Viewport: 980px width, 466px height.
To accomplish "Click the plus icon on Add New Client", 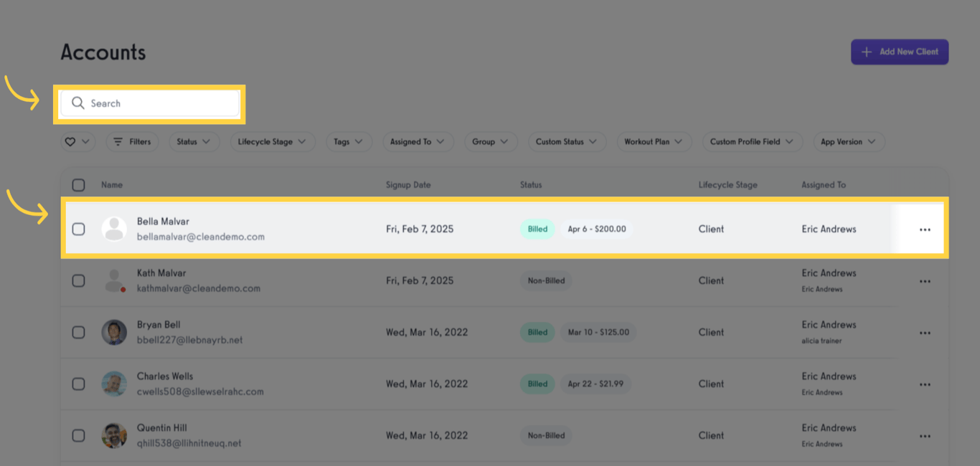I will pyautogui.click(x=867, y=52).
